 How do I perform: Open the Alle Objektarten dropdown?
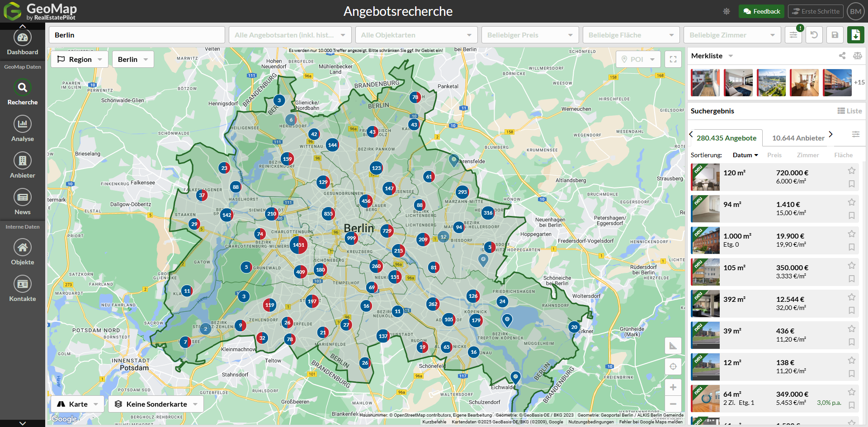[x=416, y=35]
